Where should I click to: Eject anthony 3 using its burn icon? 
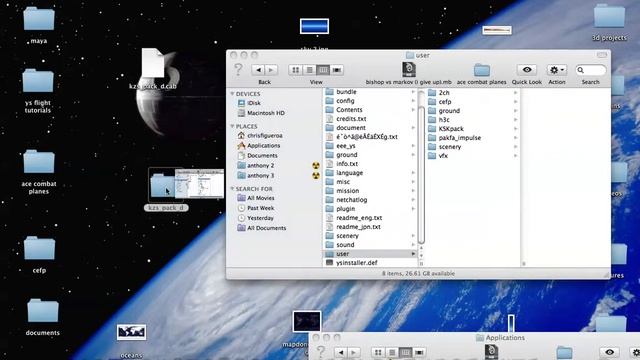(316, 176)
